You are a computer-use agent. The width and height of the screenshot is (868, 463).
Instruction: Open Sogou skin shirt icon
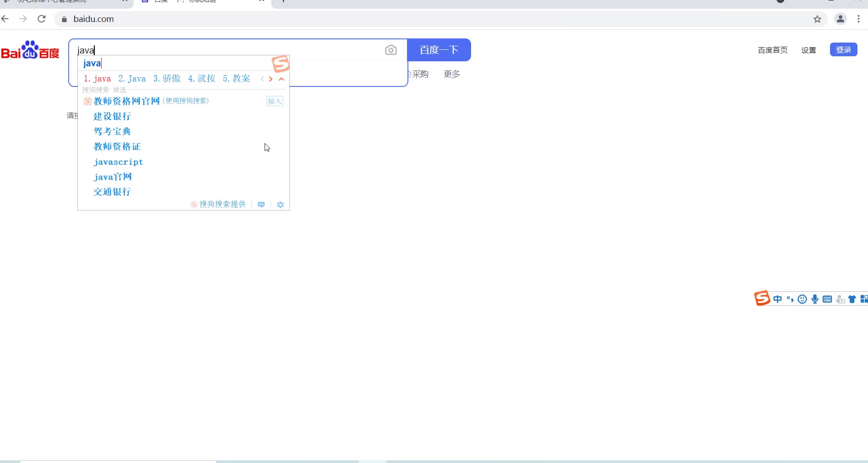pyautogui.click(x=852, y=299)
